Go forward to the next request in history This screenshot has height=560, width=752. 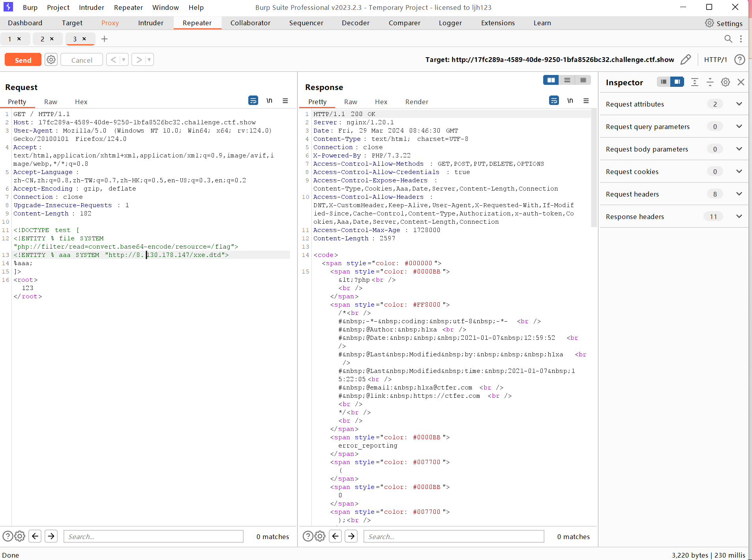point(139,60)
